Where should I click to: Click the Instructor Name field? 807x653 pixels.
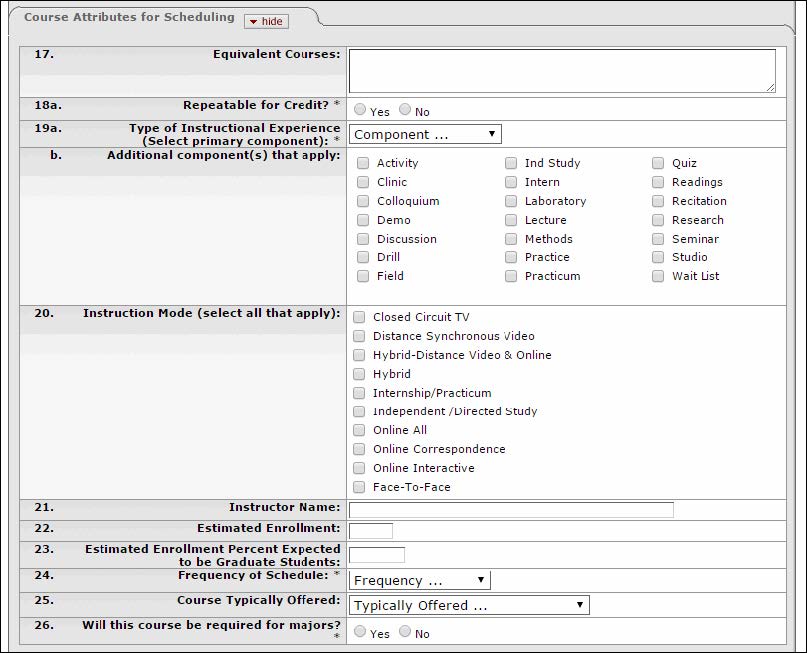pos(511,509)
